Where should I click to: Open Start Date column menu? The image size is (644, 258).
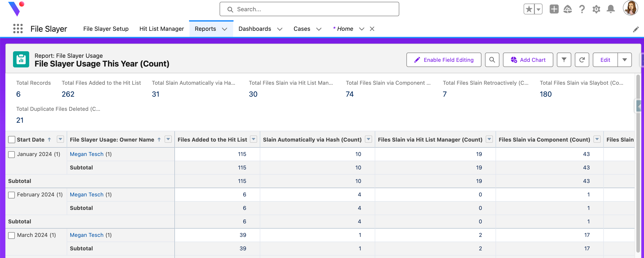(60, 139)
